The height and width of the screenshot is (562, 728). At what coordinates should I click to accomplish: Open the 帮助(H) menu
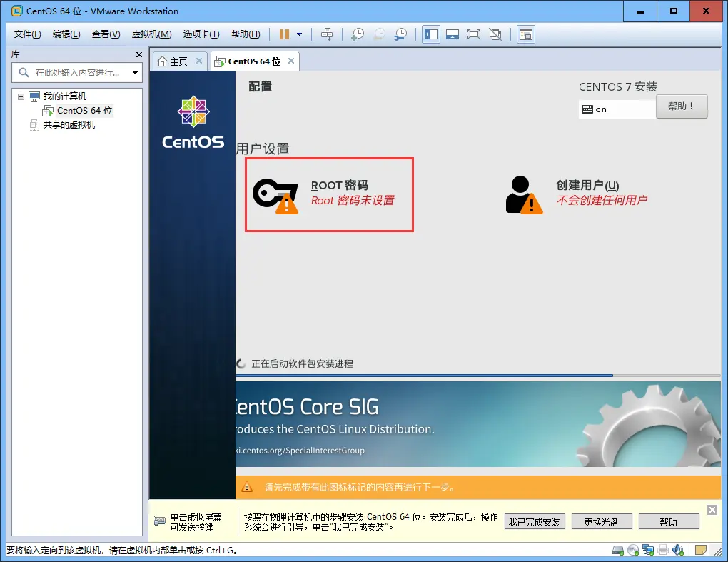click(246, 34)
